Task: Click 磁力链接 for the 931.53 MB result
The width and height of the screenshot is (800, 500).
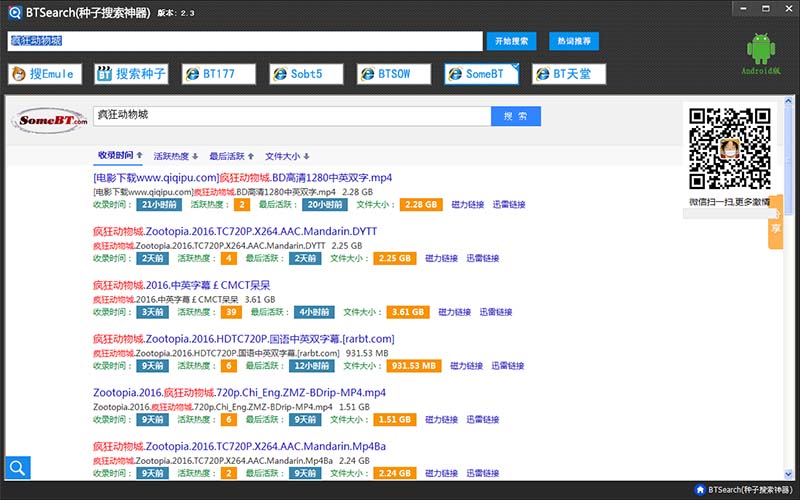Action: tap(466, 366)
